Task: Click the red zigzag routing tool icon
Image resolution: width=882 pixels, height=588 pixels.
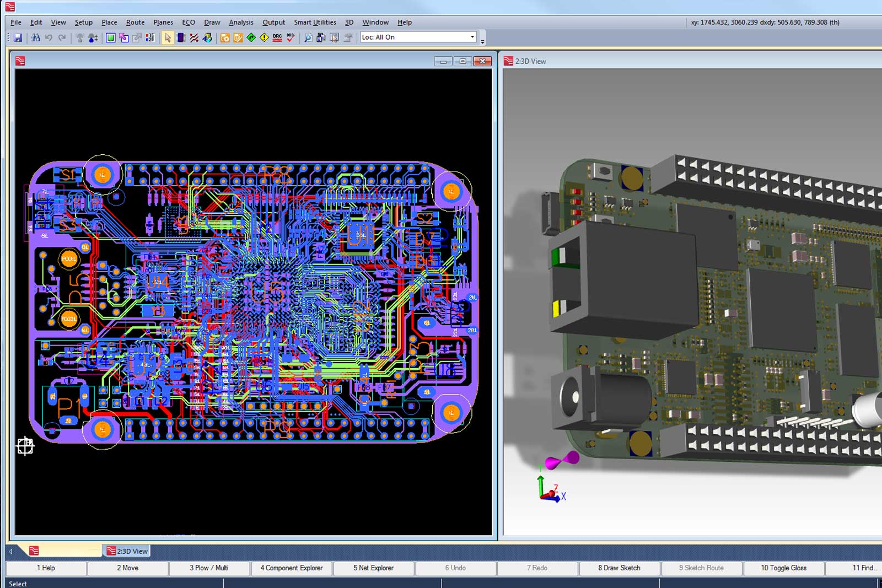Action: tap(194, 37)
